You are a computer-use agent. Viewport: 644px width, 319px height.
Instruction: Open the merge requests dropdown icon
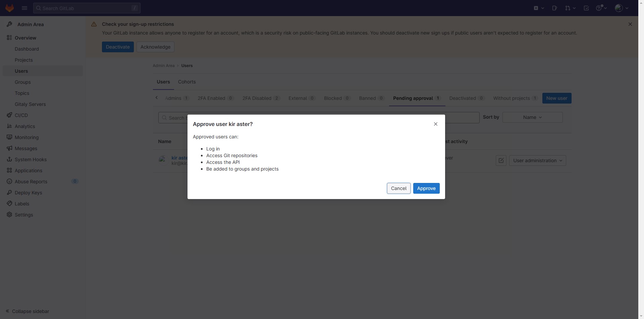click(x=570, y=8)
